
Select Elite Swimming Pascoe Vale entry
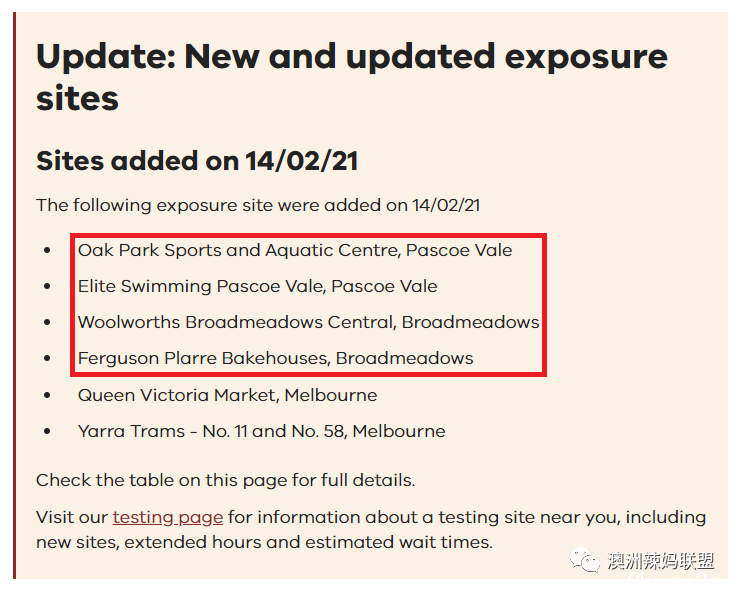[x=257, y=286]
